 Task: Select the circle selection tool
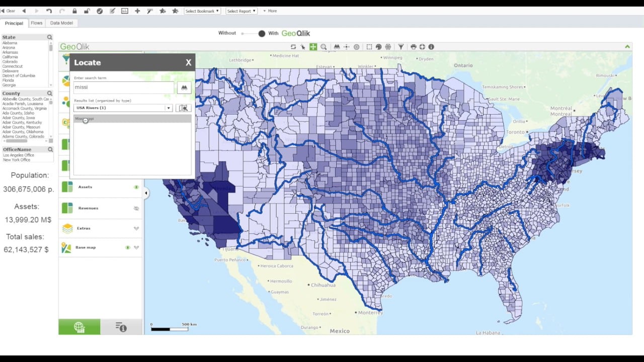pos(357,47)
